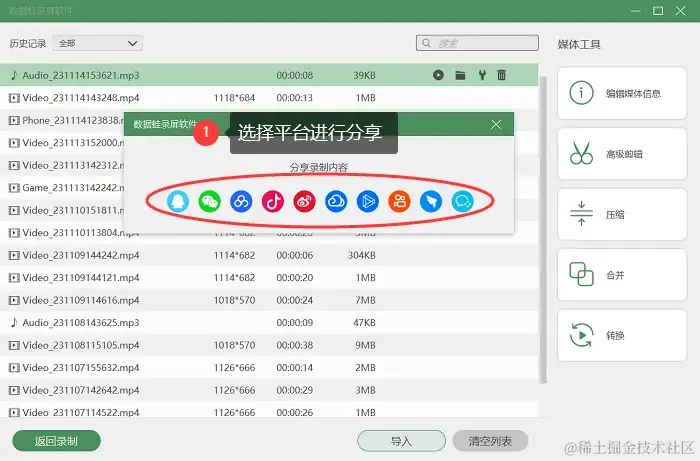Click the 返回录制 button
Viewport: 700px width, 461px height.
[56, 441]
